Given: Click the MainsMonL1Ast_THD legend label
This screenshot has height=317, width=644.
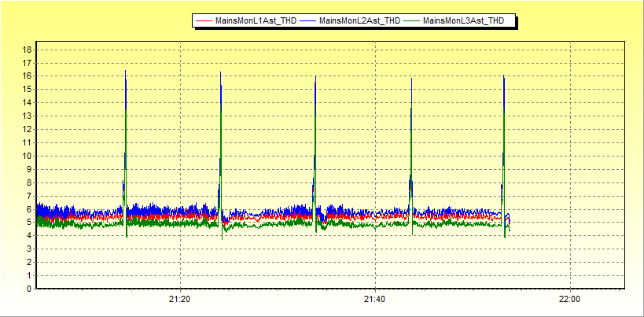Looking at the screenshot, I should (x=256, y=21).
